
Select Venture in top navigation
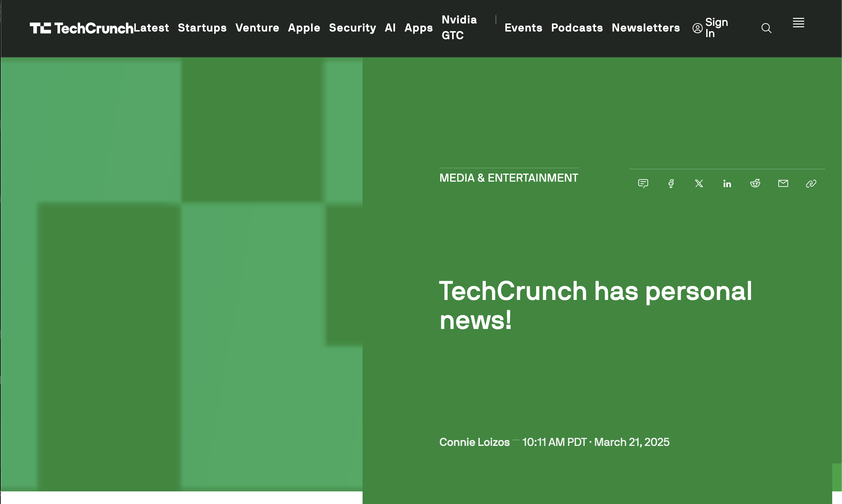[x=257, y=28]
